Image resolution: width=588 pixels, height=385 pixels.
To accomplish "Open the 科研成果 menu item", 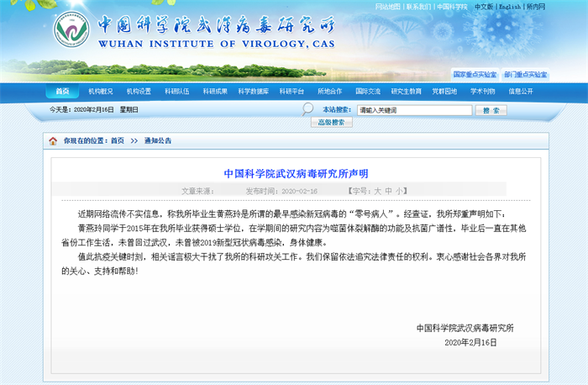I will 215,91.
